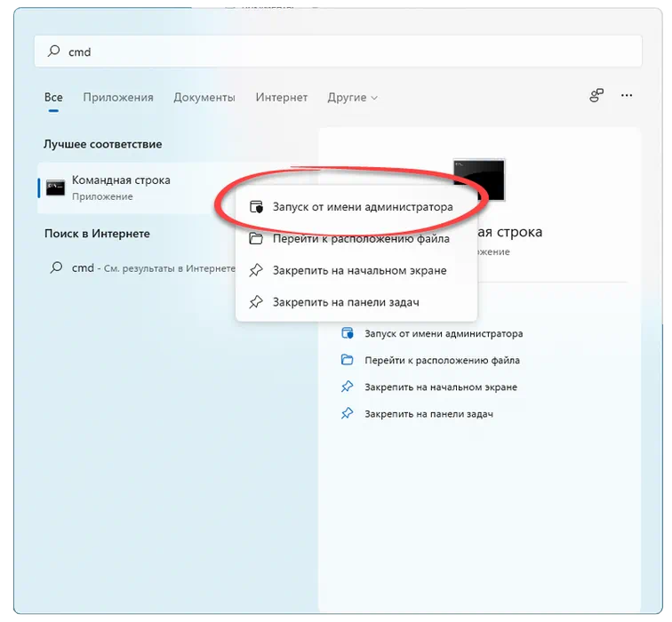
Task: Expand the Другие dropdown
Action: pos(352,98)
